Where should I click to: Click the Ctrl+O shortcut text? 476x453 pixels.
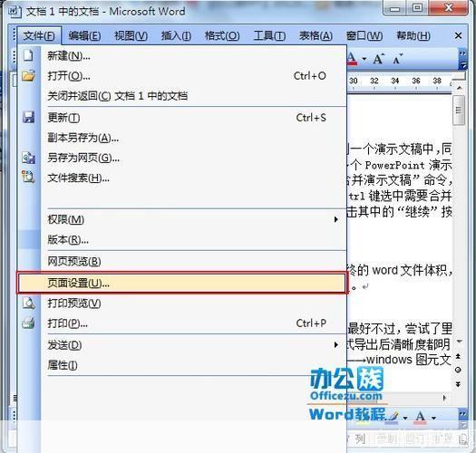(x=310, y=75)
